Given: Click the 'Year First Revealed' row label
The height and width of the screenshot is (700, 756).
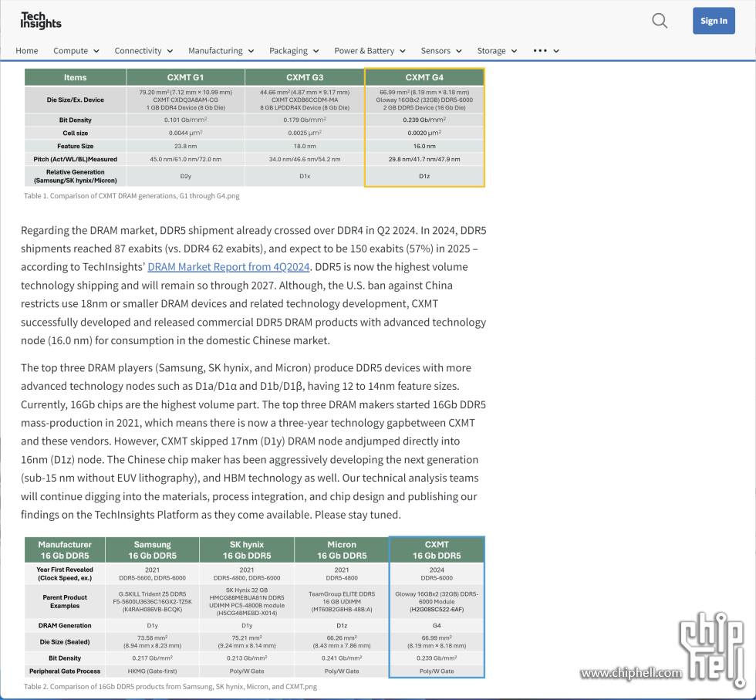Looking at the screenshot, I should point(65,573).
